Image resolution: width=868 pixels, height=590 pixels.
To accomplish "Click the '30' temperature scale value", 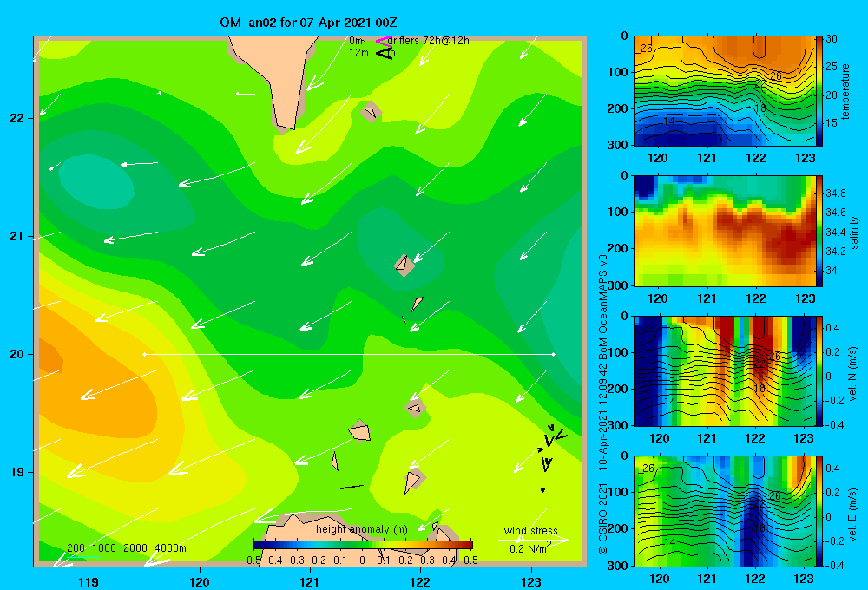I will (x=832, y=39).
